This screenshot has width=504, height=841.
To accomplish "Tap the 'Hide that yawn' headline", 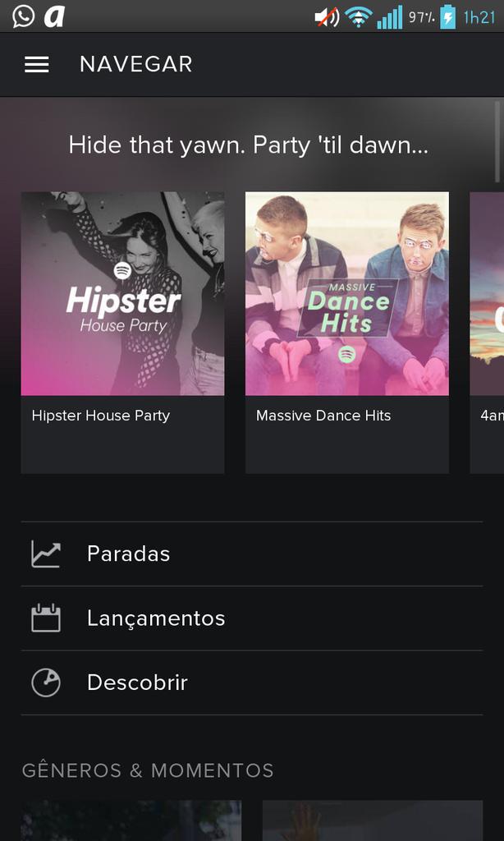I will 249,145.
